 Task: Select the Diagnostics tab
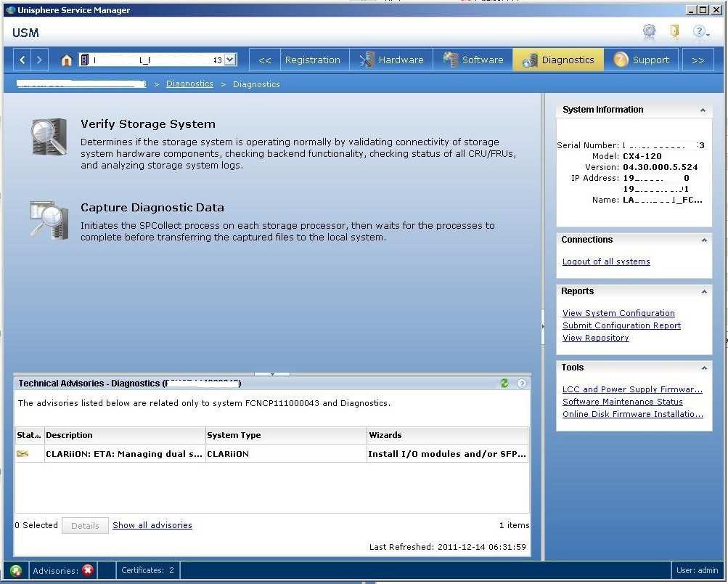[559, 60]
